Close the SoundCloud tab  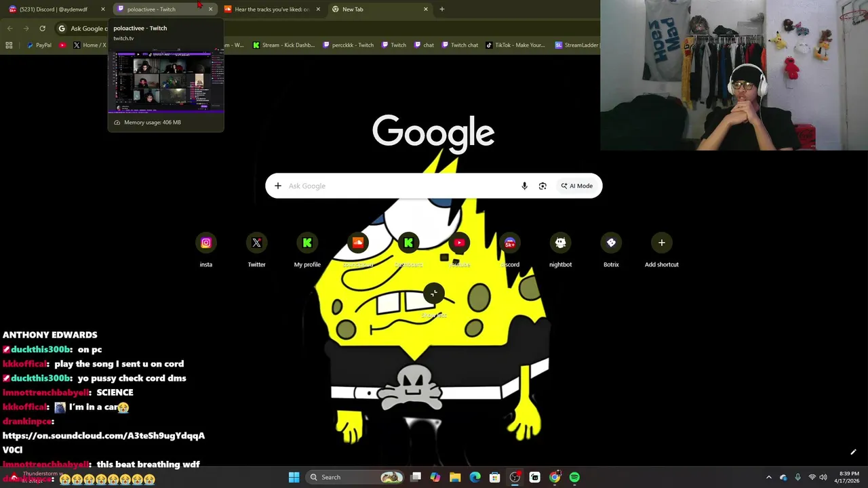click(x=318, y=9)
